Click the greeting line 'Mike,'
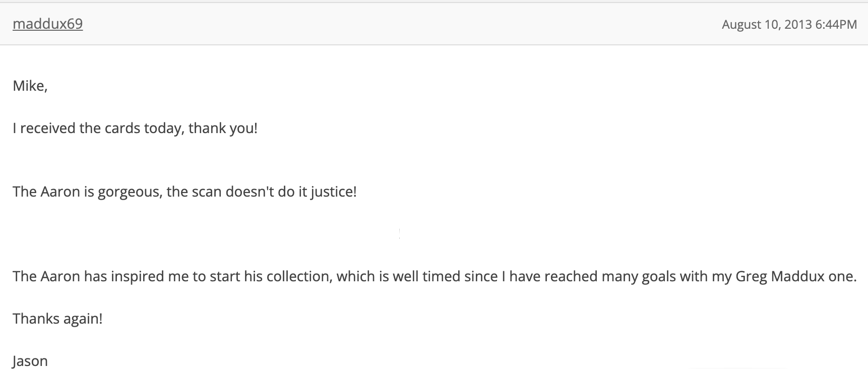Screen dimensions: 868x369 (x=30, y=86)
